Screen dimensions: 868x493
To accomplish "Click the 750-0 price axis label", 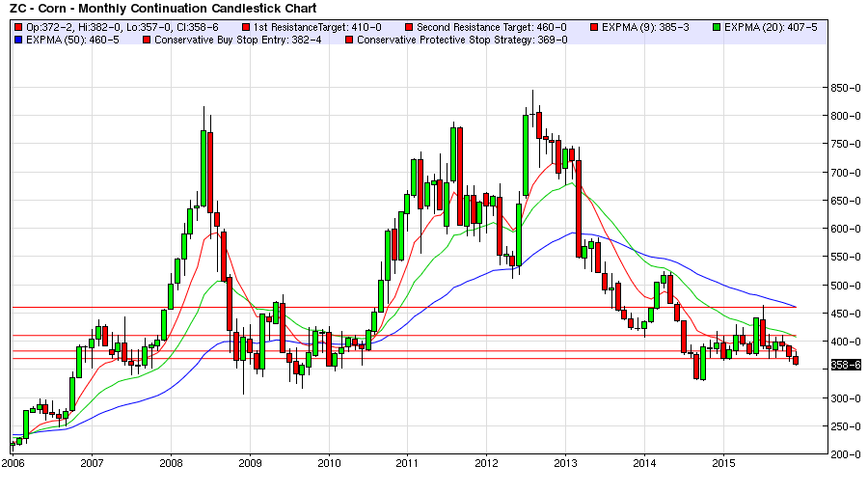I will tap(845, 144).
